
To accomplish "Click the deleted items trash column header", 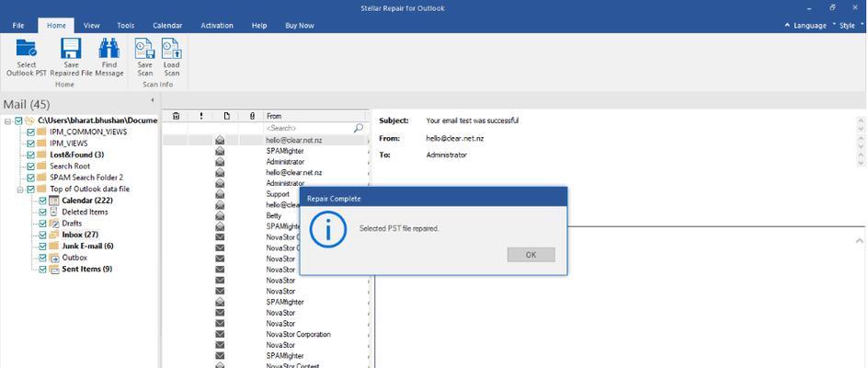I will [176, 116].
